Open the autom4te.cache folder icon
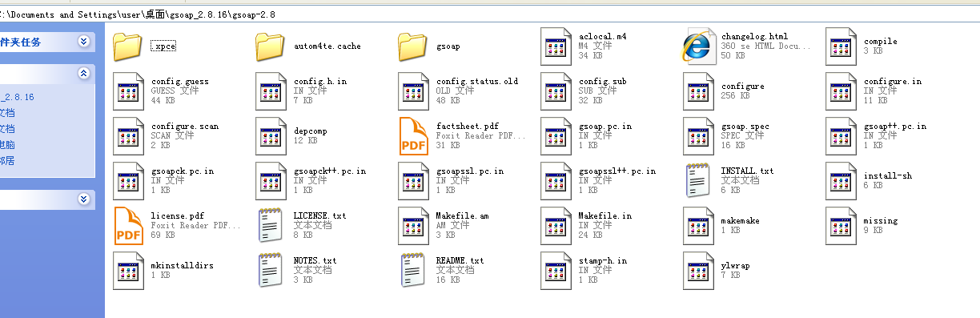 tap(270, 46)
